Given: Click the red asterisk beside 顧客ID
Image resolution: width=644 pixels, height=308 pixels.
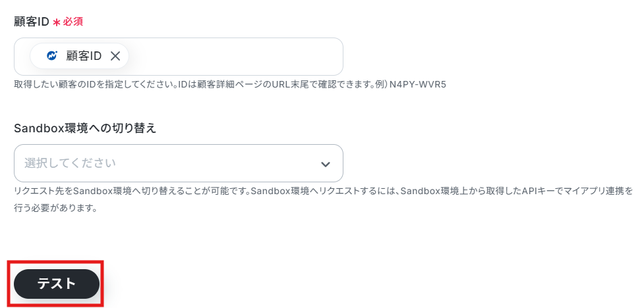Looking at the screenshot, I should (x=57, y=22).
